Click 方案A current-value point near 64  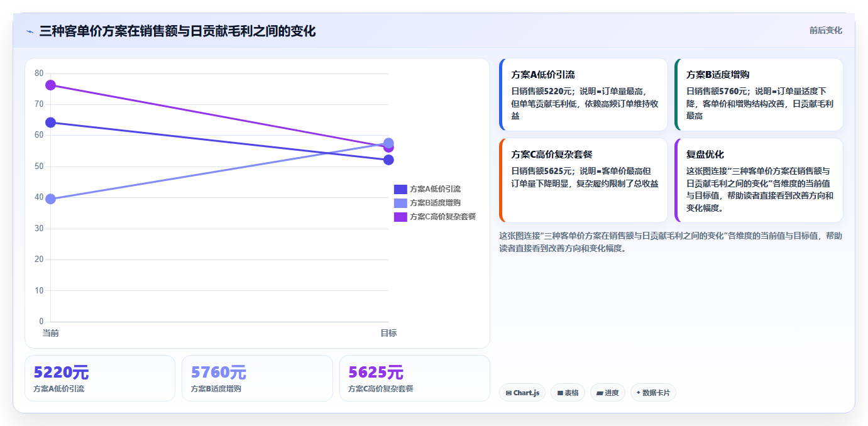coord(51,123)
